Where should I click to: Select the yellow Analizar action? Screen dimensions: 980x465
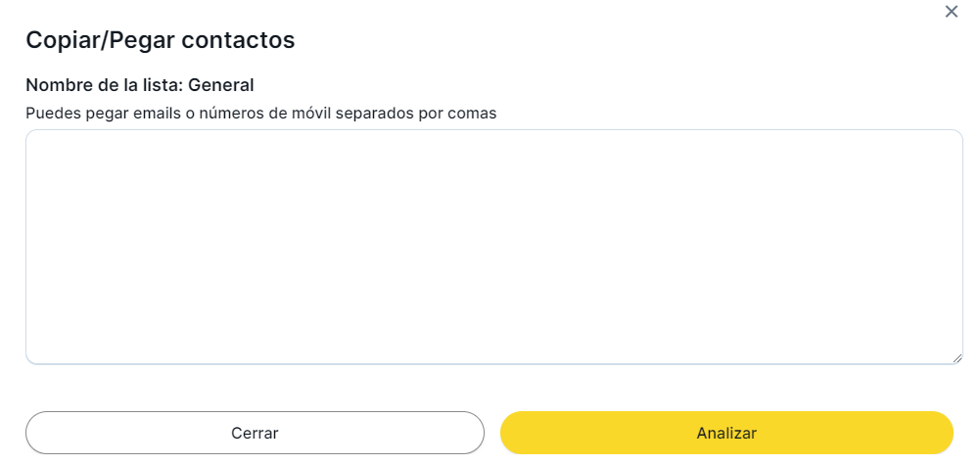click(x=726, y=433)
